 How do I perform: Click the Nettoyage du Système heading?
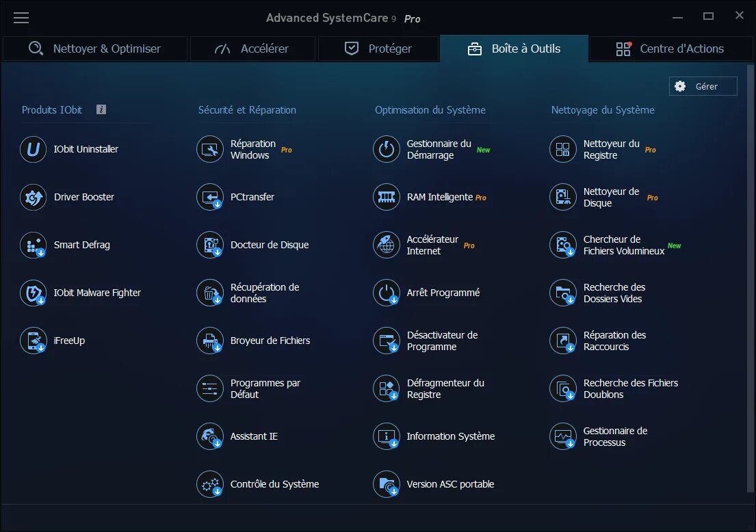tap(603, 110)
